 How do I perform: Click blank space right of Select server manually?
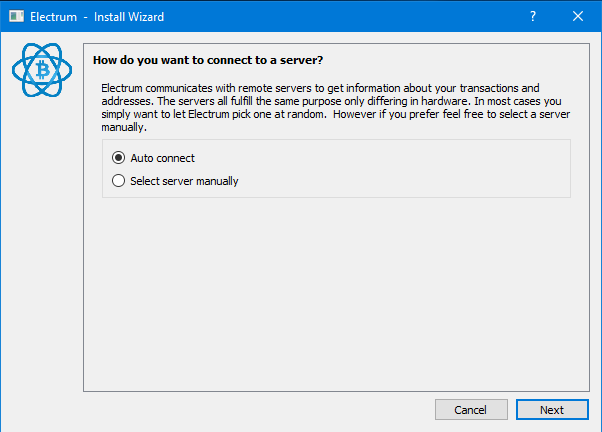pos(400,181)
